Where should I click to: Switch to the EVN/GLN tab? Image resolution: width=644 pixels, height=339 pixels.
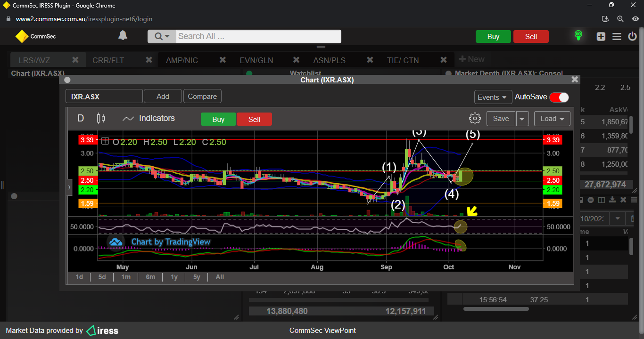[x=256, y=60]
